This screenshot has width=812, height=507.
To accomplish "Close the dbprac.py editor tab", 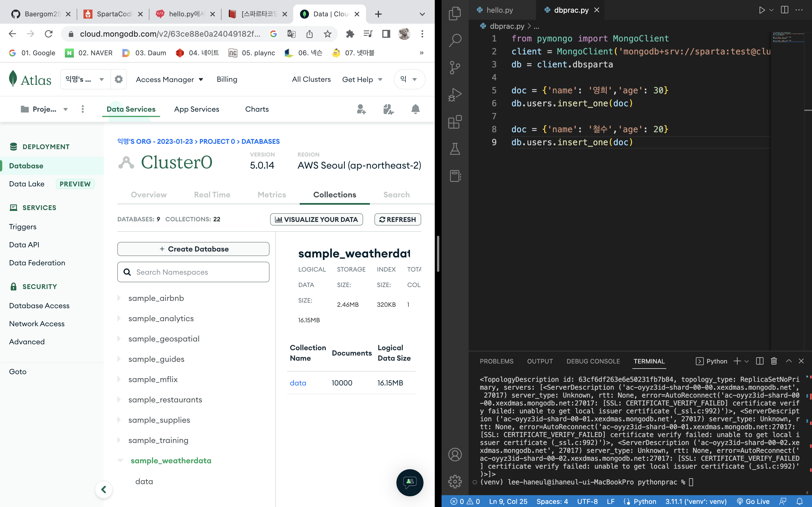I will (x=597, y=10).
